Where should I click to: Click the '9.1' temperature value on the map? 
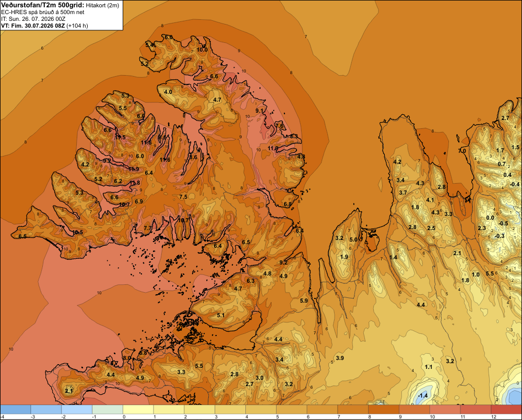259,111
